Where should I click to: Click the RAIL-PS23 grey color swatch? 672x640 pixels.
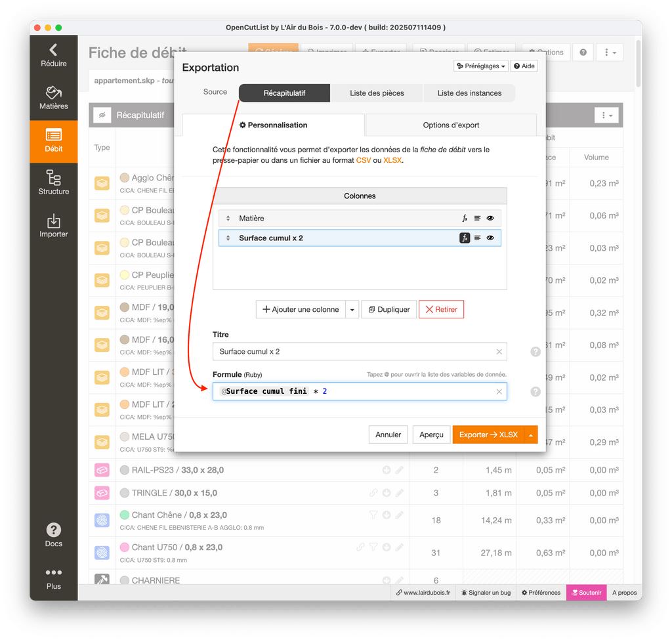125,470
